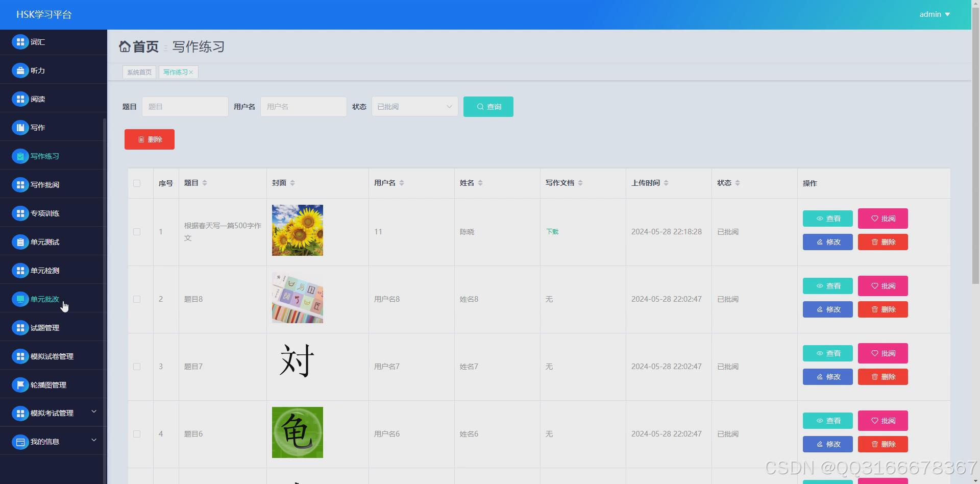This screenshot has width=980, height=484.
Task: Tick the checkbox for row 题目8
Action: [137, 299]
